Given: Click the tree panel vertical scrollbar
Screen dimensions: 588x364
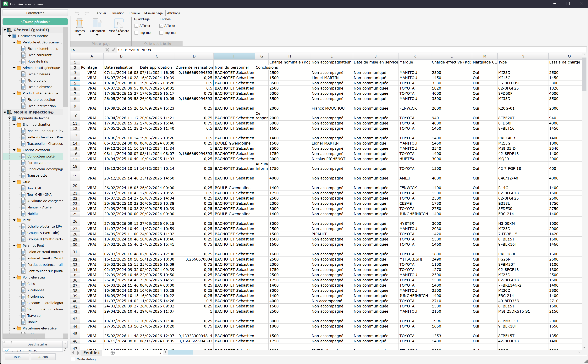Looking at the screenshot, I should click(65, 67).
